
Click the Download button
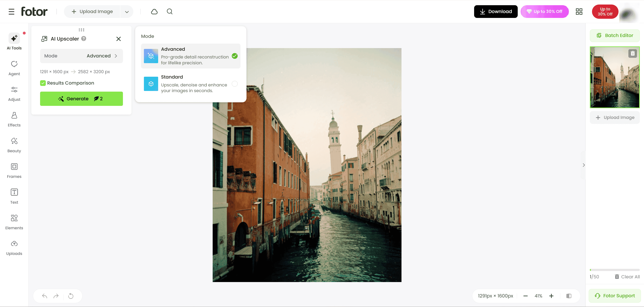[496, 12]
